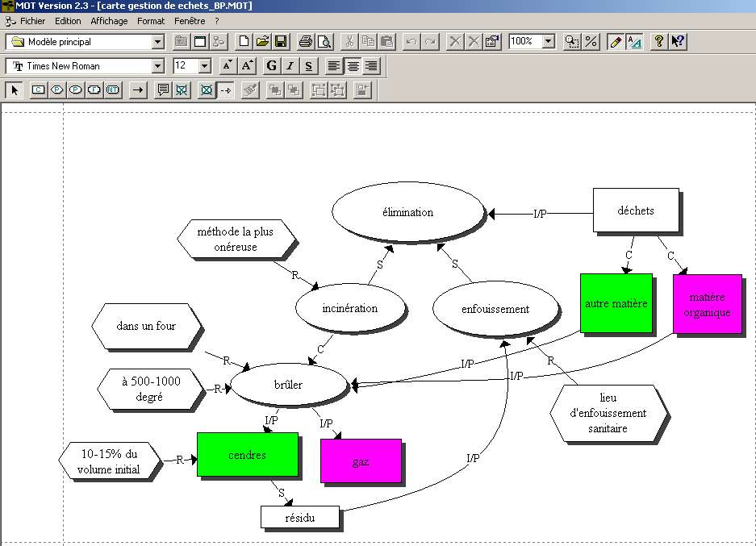Click the comment bubble tool

pyautogui.click(x=163, y=90)
